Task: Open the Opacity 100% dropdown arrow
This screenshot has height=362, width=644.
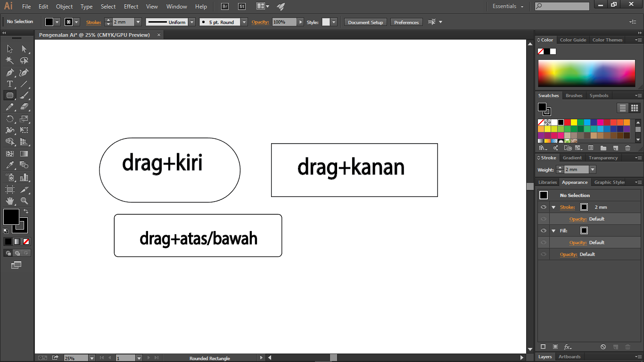Action: [x=300, y=22]
